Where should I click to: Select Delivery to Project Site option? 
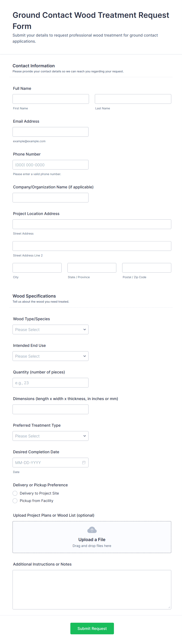pos(15,493)
